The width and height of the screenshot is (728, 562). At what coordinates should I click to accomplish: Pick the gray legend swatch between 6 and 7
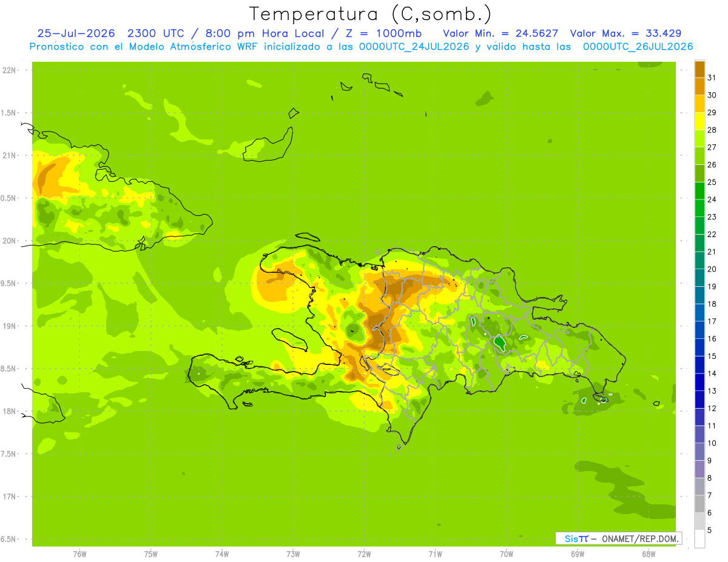click(x=699, y=504)
